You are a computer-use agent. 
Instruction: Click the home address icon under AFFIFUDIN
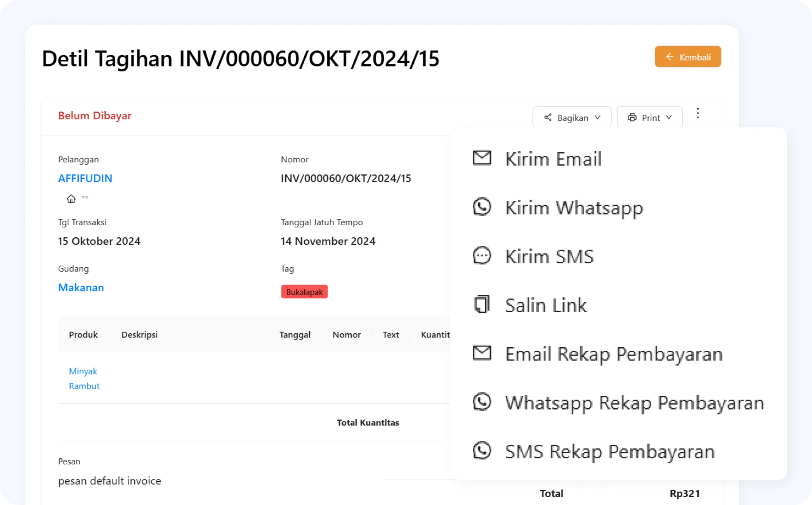(x=71, y=199)
